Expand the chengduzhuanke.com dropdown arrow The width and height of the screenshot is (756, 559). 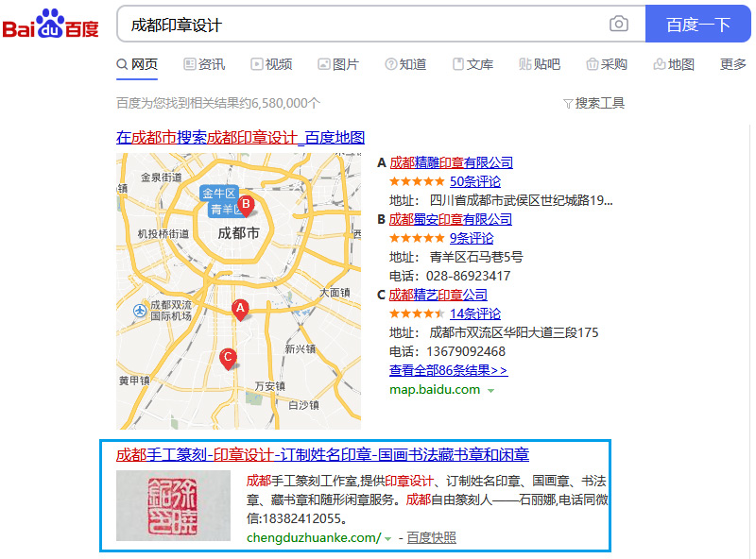point(387,539)
